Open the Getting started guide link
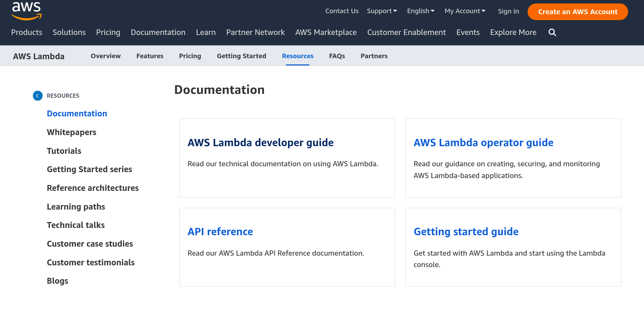 click(x=466, y=232)
